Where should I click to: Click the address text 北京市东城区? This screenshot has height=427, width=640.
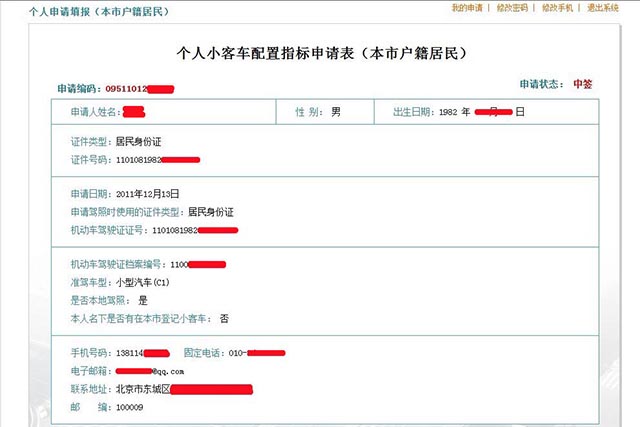coord(143,388)
